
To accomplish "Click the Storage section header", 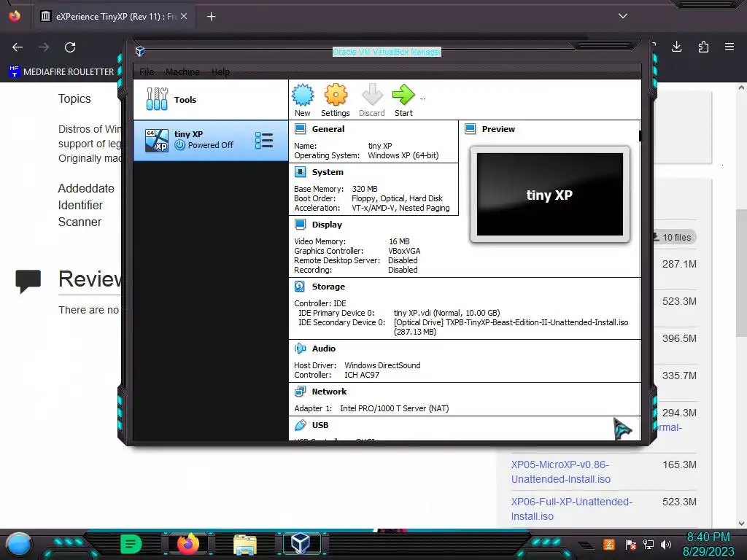I will coord(328,286).
